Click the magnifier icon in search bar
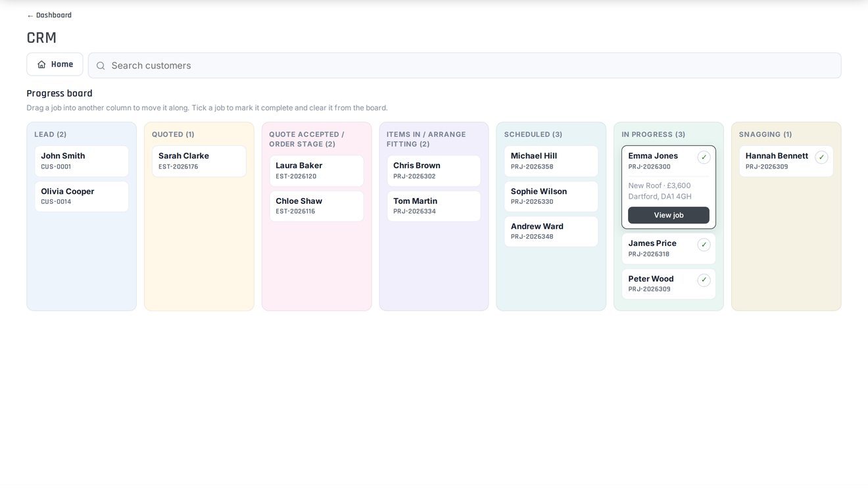Viewport: 868px width, 488px height. (x=101, y=66)
